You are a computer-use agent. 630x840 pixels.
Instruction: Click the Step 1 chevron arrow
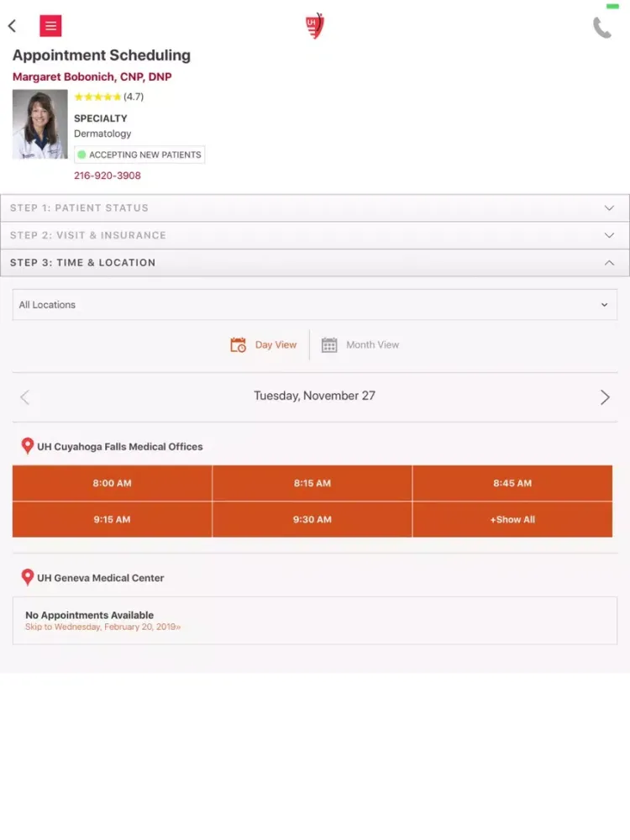point(609,207)
